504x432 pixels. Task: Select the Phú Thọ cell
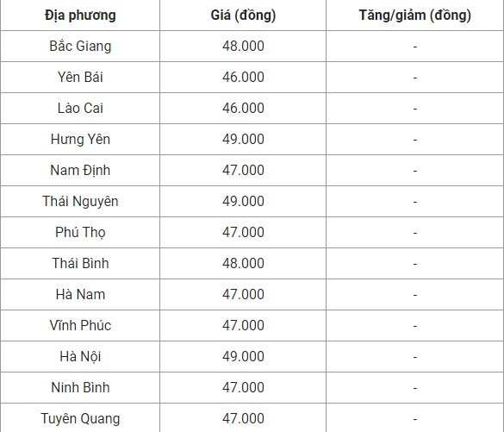pyautogui.click(x=80, y=233)
